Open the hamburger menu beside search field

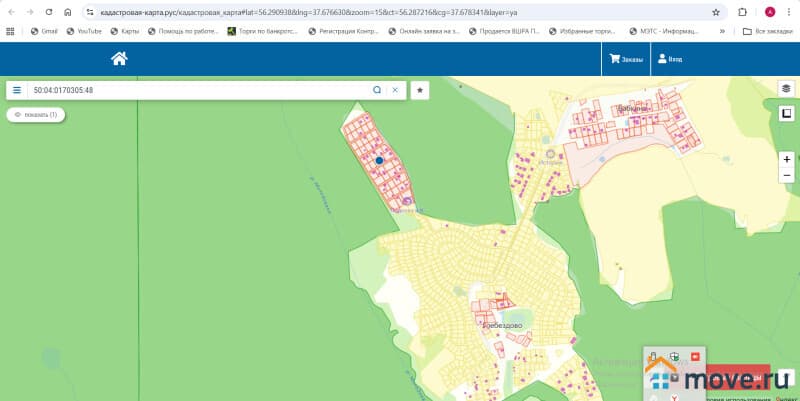click(x=17, y=90)
